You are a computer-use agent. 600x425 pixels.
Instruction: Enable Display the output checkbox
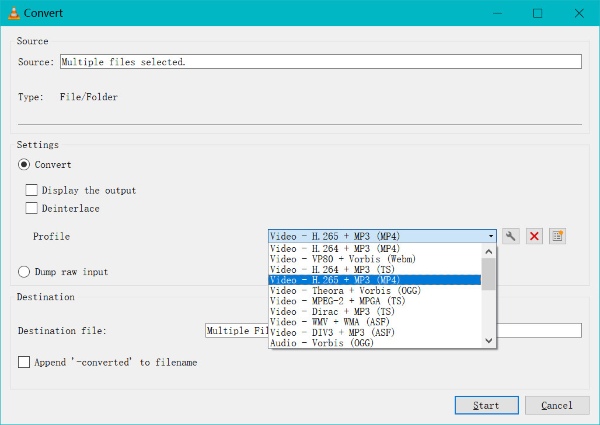point(32,190)
